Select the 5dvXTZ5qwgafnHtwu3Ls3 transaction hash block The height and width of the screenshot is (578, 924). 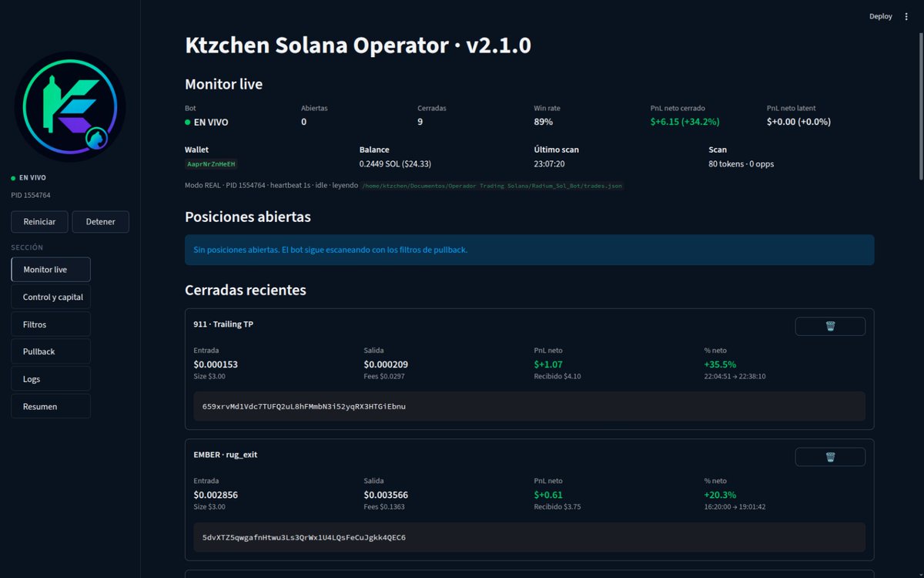(x=529, y=537)
